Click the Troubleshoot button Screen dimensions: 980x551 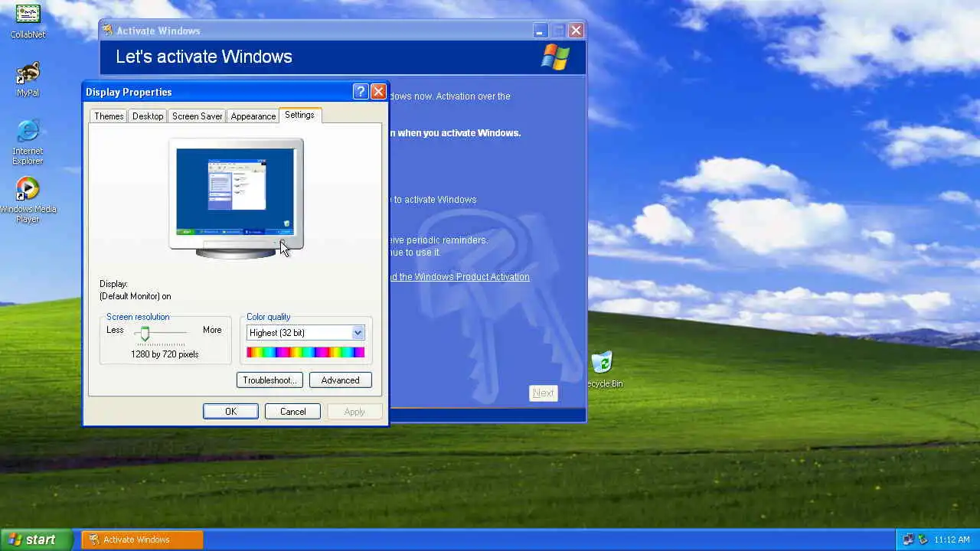(x=269, y=380)
